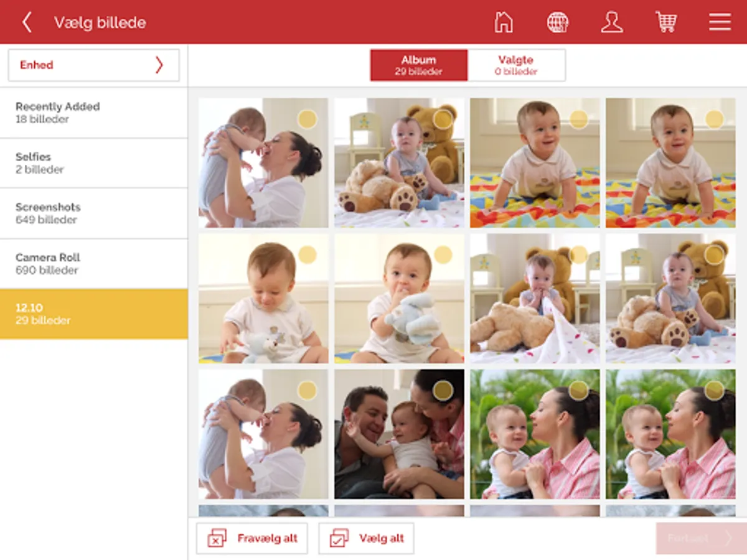The image size is (747, 560).
Task: Toggle selection circle on first-row third photo, crawling baby
Action: coord(579,119)
